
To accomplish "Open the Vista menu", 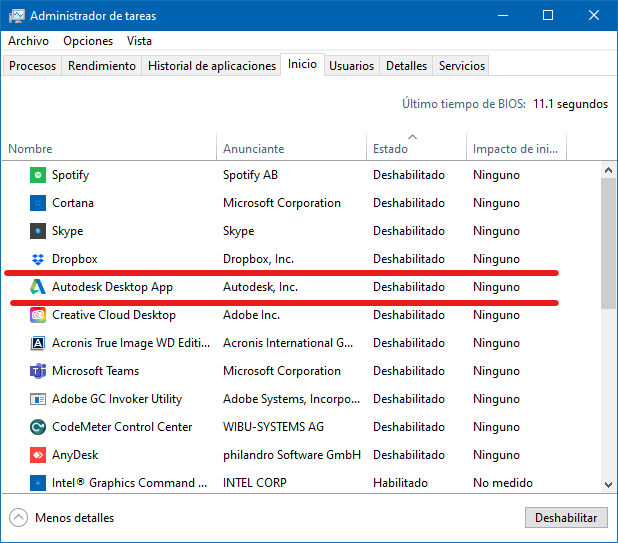I will click(139, 41).
